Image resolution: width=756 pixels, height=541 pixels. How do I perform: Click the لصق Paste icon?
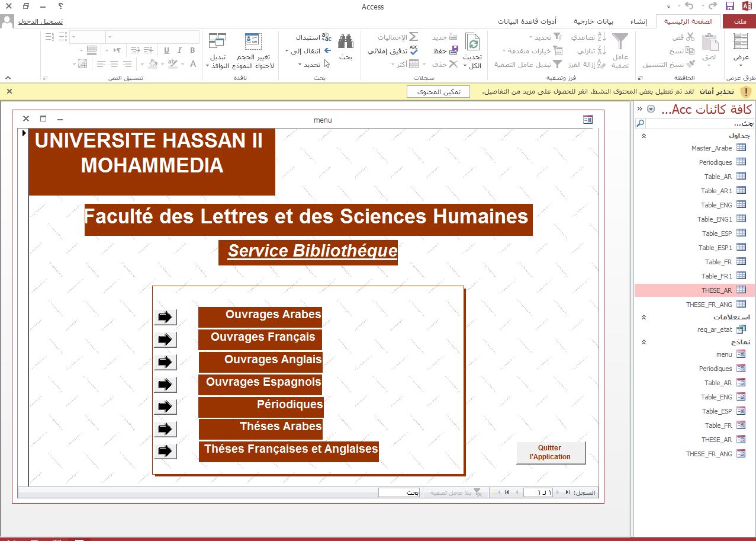pyautogui.click(x=710, y=41)
